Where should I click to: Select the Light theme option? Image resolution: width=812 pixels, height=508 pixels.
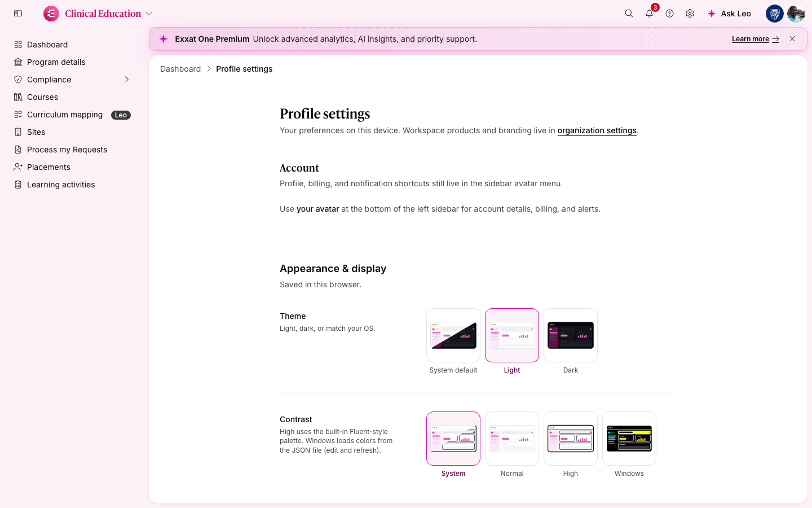[x=512, y=335]
